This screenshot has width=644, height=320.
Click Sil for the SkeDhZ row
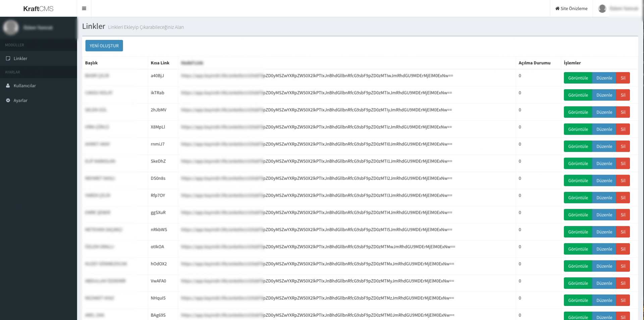[x=623, y=164]
